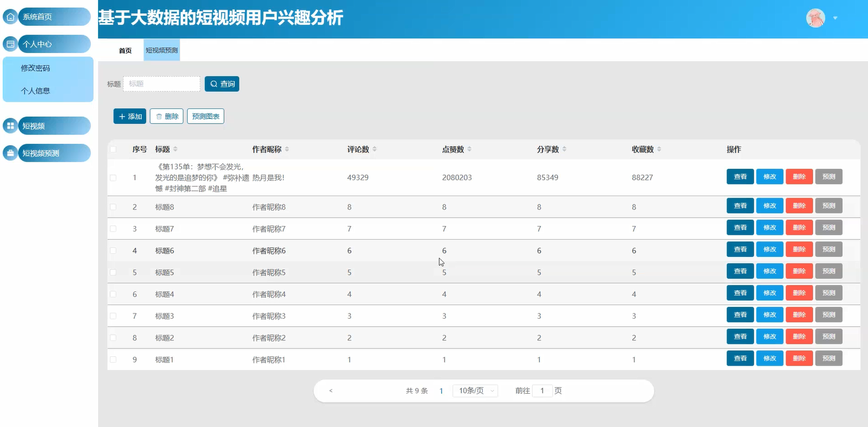868x427 pixels.
Task: Select the 短视频 grid icon in sidebar
Action: click(10, 125)
